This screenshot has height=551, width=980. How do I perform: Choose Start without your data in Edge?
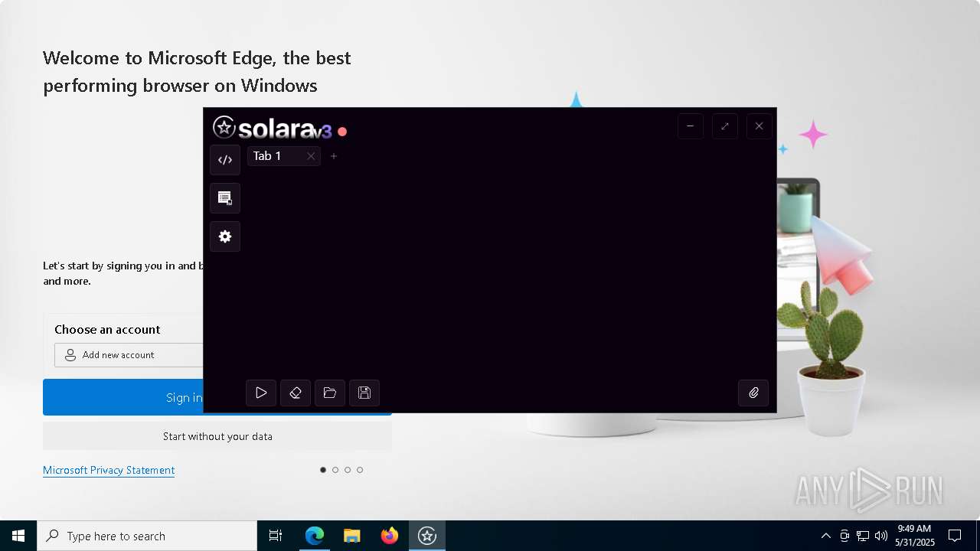tap(217, 436)
